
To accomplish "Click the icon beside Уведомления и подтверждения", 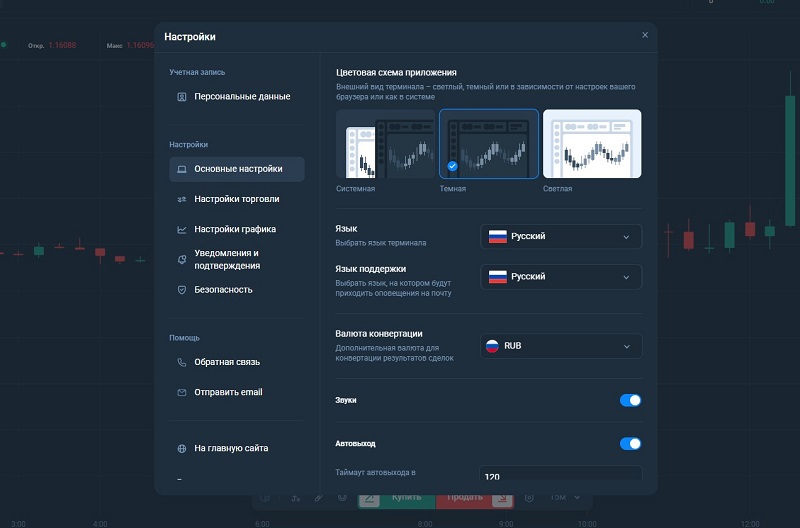I will pyautogui.click(x=182, y=260).
